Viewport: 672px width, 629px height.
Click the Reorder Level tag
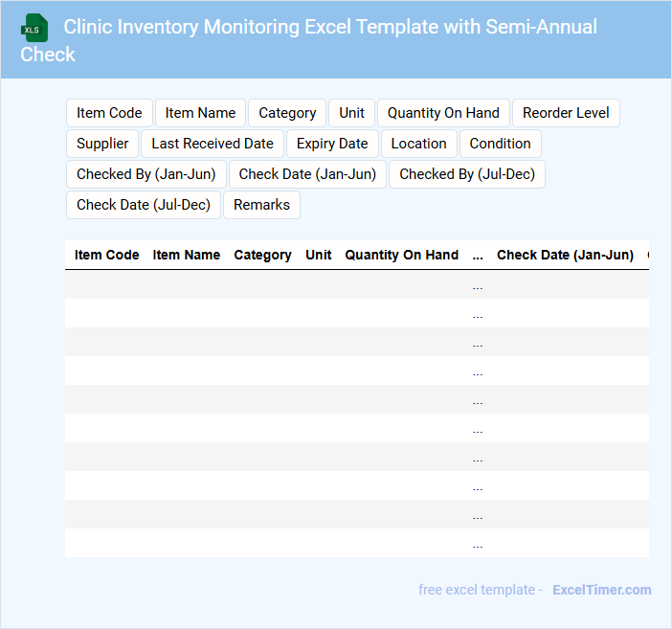(566, 113)
